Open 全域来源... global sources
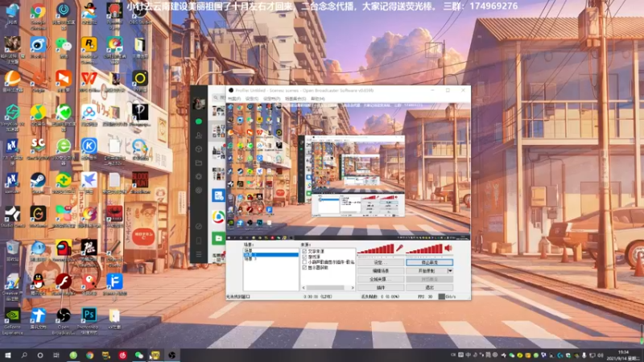 380,279
